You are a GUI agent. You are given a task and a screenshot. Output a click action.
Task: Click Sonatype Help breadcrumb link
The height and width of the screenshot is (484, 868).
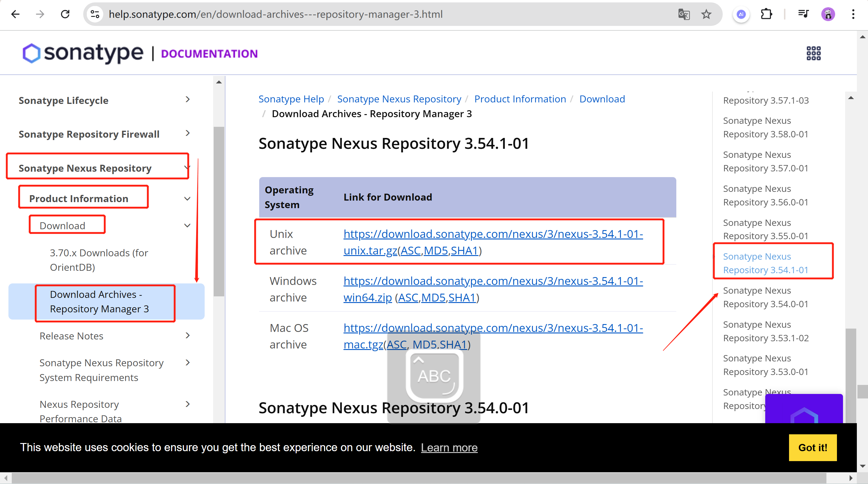pos(291,99)
